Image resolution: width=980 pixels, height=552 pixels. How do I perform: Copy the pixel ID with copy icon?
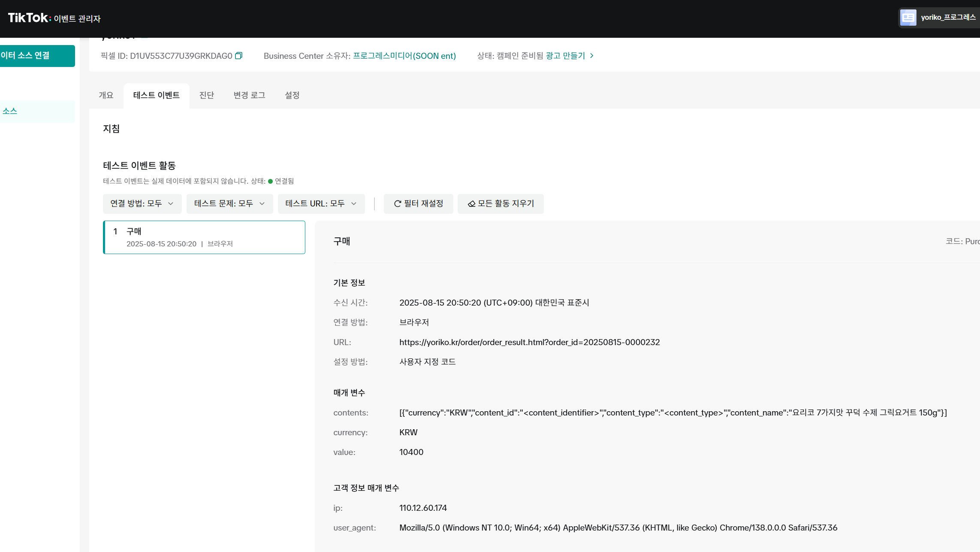tap(239, 56)
